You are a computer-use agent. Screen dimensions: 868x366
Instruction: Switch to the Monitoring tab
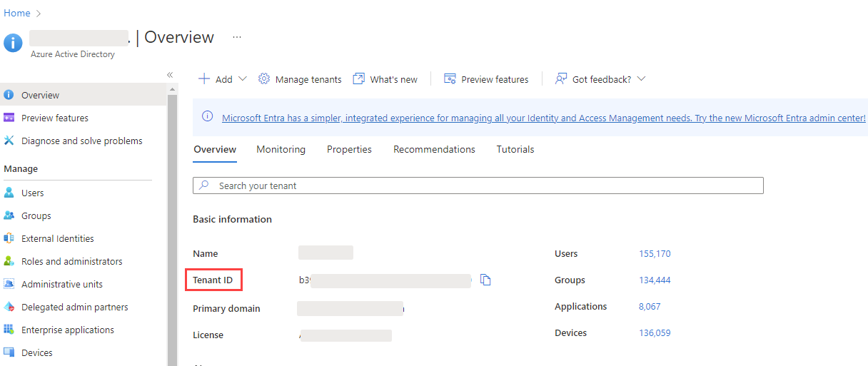pyautogui.click(x=281, y=149)
